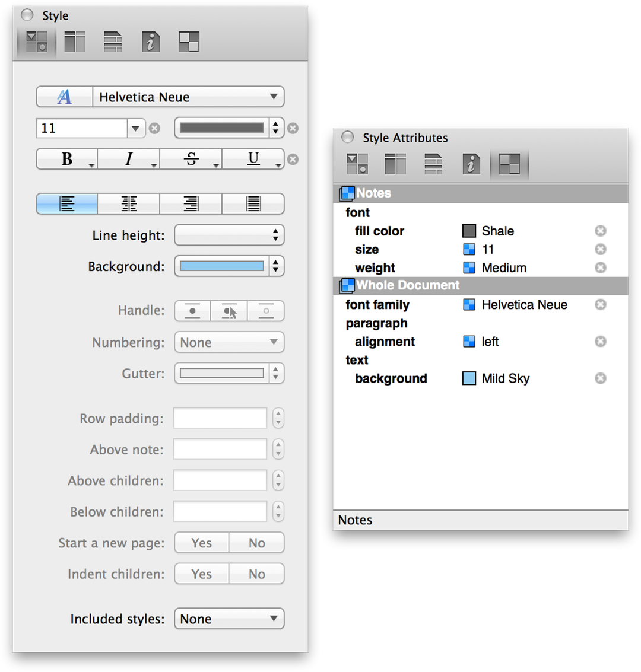Remove the background Mild Sky attribute
The width and height of the screenshot is (641, 672).
tap(600, 378)
